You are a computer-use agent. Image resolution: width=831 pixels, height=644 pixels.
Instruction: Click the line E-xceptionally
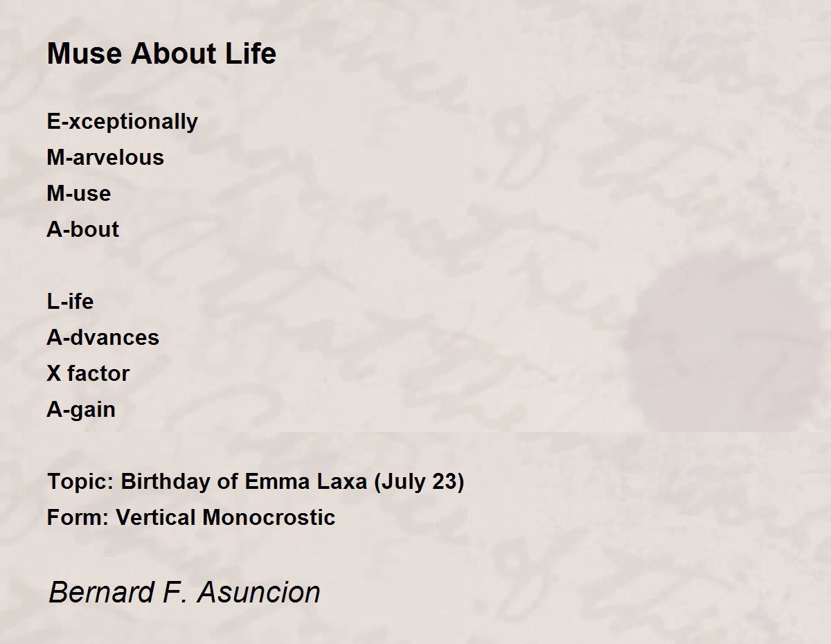point(123,122)
